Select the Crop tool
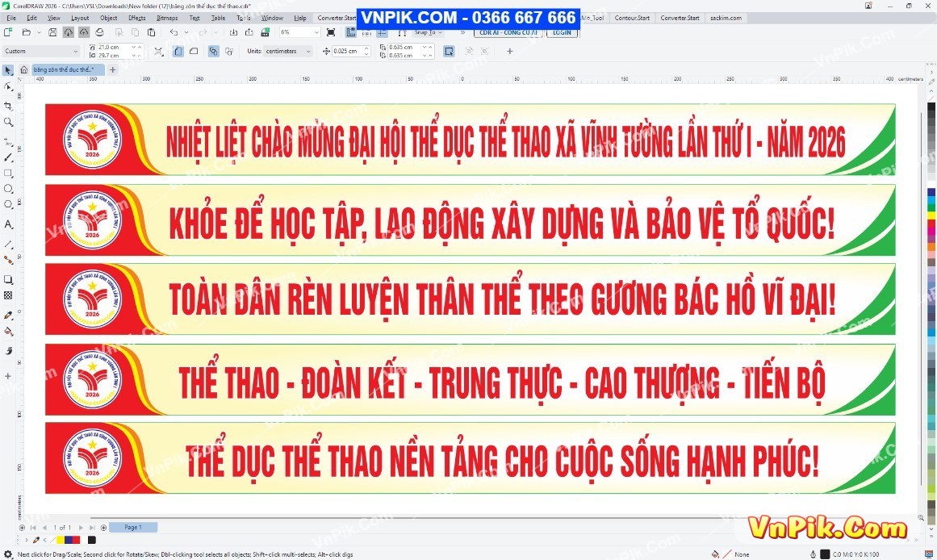 [8, 106]
